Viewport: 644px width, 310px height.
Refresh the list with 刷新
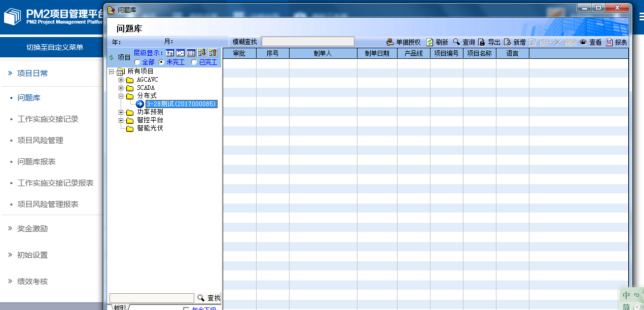coord(430,42)
